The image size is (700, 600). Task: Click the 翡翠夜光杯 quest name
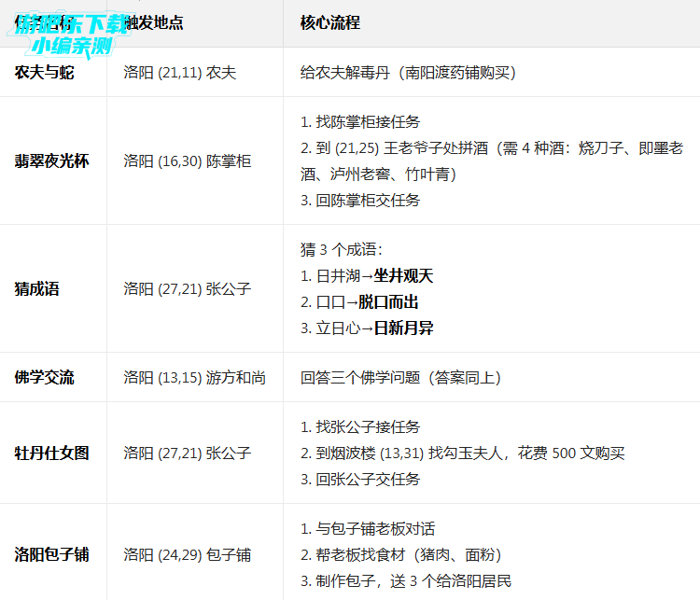[52, 160]
